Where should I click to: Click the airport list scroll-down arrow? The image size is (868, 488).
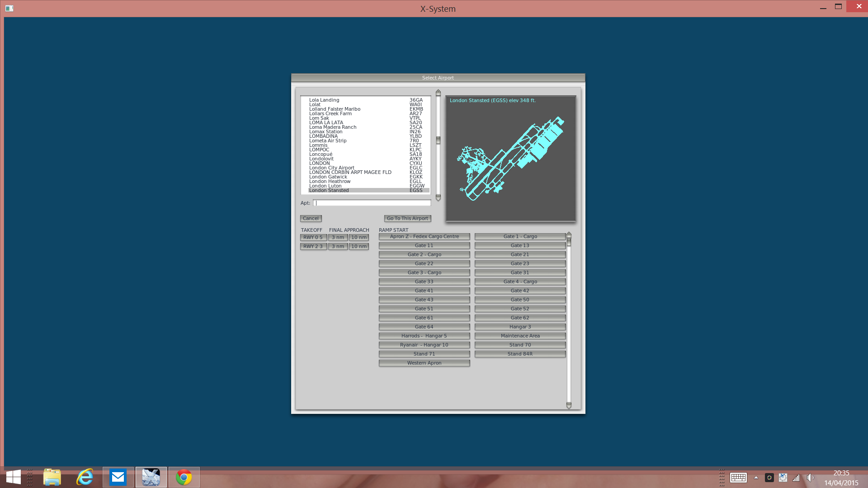click(x=438, y=198)
